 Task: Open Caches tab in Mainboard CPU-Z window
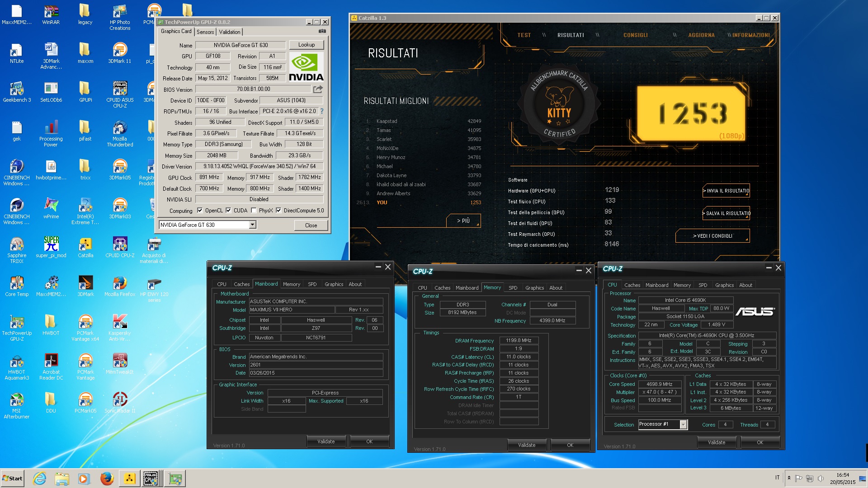pos(241,284)
